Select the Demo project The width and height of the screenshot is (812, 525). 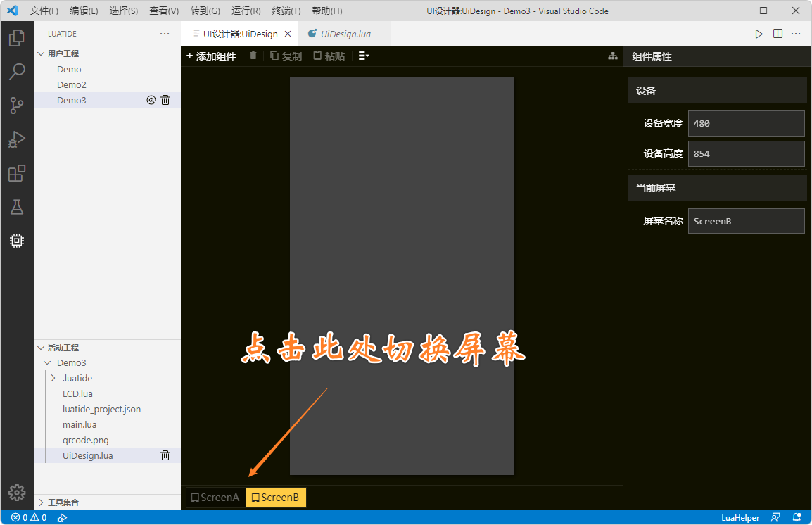107,70
